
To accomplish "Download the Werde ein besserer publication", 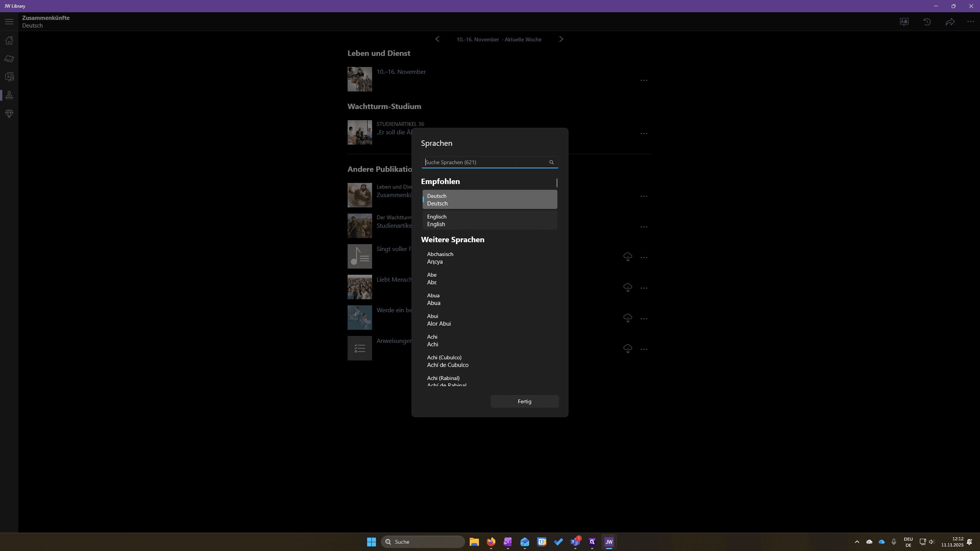I will (628, 318).
